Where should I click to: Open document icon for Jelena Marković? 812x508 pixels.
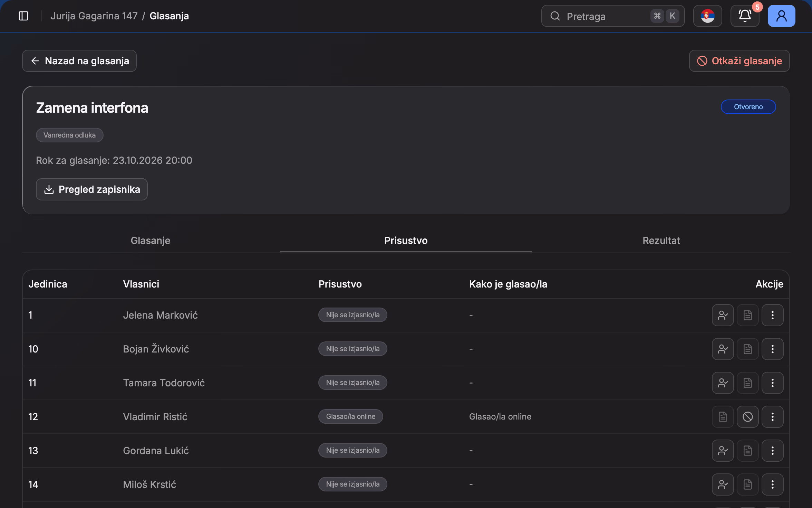[x=747, y=315]
